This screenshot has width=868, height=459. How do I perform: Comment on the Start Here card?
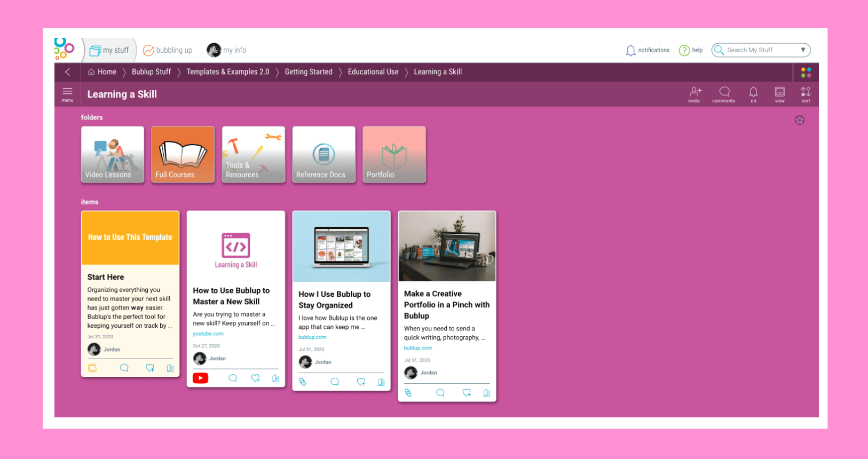(124, 368)
